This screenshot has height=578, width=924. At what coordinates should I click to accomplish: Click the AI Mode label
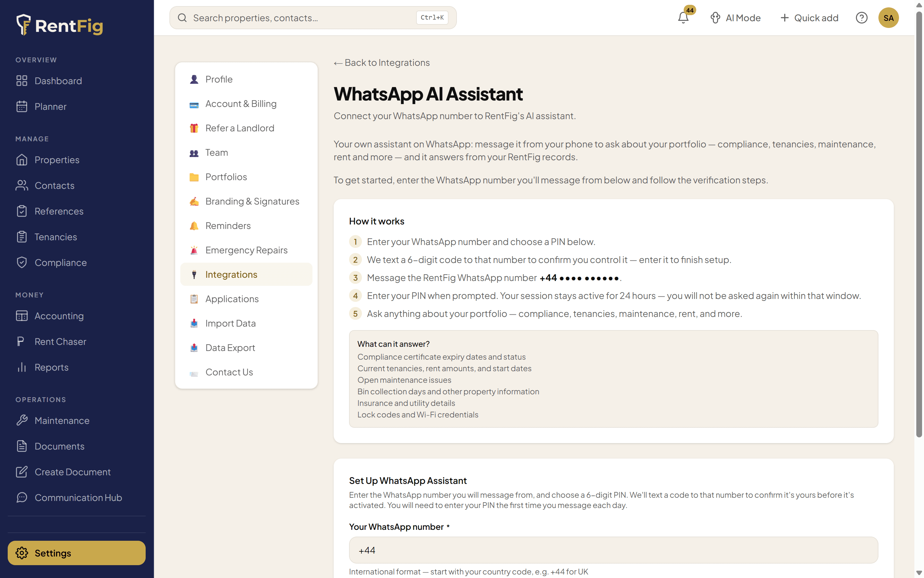click(743, 18)
